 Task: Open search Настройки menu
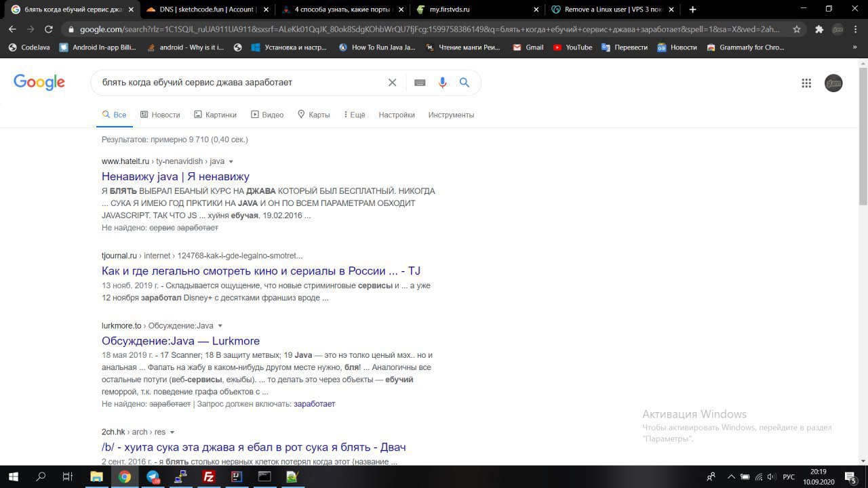[397, 115]
